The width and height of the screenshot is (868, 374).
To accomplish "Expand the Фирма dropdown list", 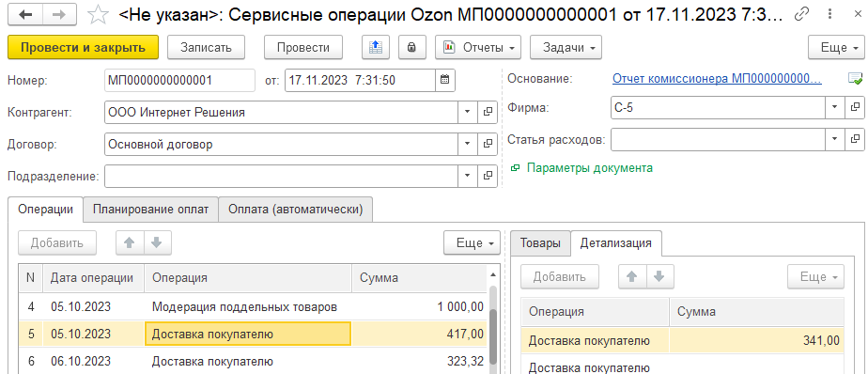I will (835, 107).
